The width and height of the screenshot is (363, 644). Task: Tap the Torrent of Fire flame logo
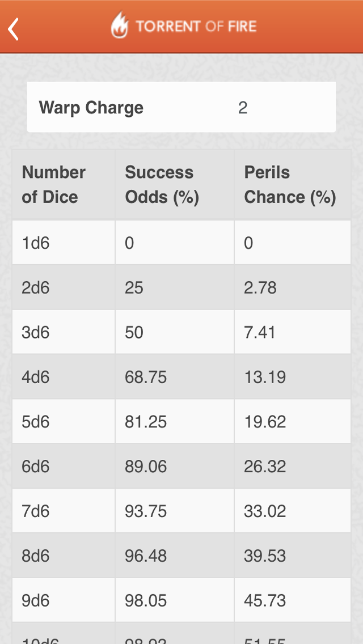tap(119, 26)
